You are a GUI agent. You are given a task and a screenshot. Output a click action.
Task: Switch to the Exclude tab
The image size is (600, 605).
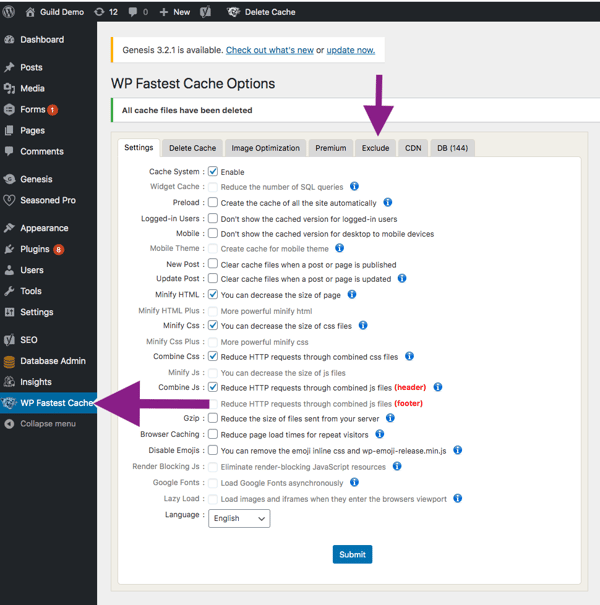[x=375, y=148]
